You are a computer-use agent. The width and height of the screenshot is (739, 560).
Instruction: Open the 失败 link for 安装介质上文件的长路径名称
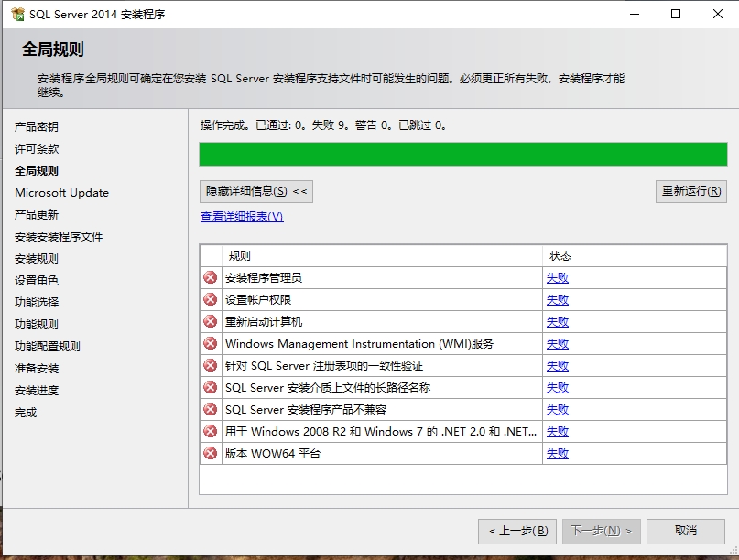[558, 388]
